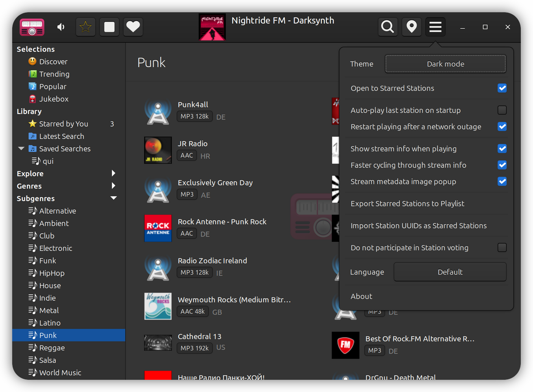Viewport: 533px width, 392px height.
Task: Select the Punk subgenre row
Action: pos(69,335)
